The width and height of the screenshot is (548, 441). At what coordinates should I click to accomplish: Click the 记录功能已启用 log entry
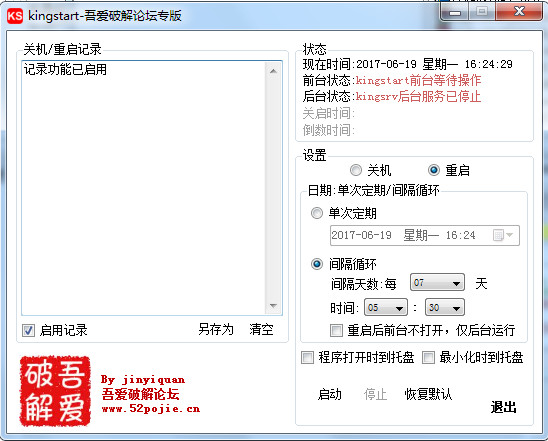point(65,69)
